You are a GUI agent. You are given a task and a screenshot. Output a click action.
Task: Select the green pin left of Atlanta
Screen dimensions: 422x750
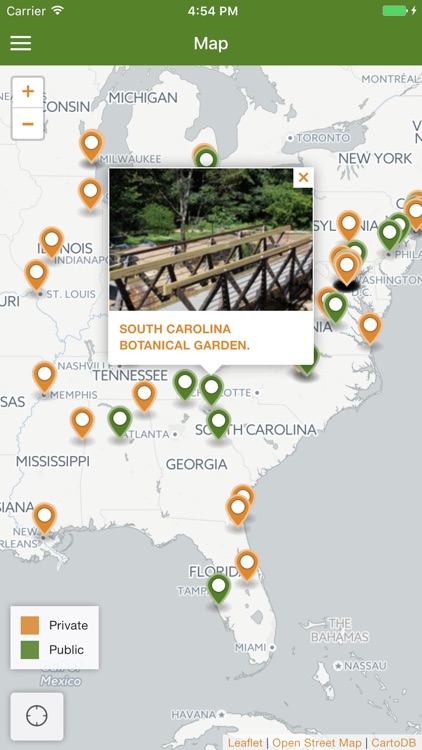(120, 420)
